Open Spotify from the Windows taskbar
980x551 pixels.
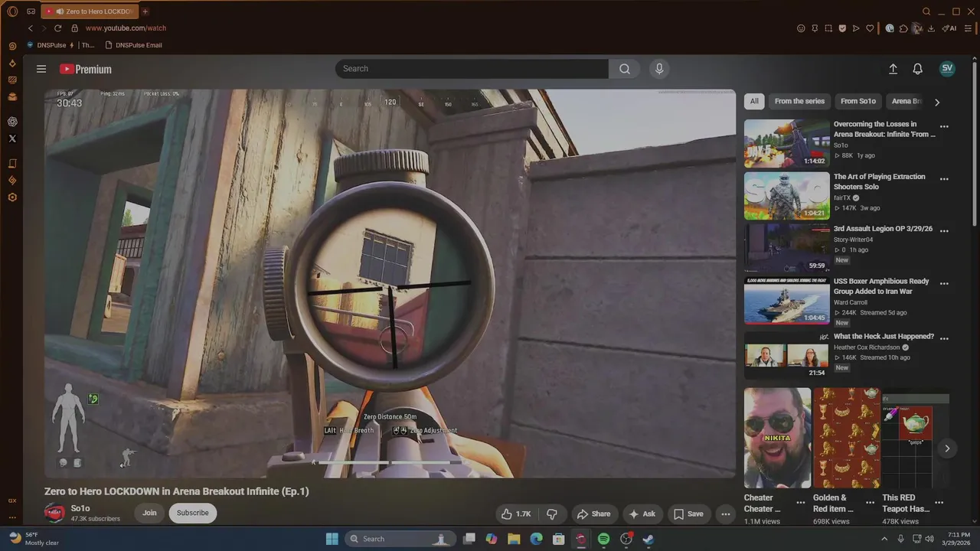click(x=603, y=539)
